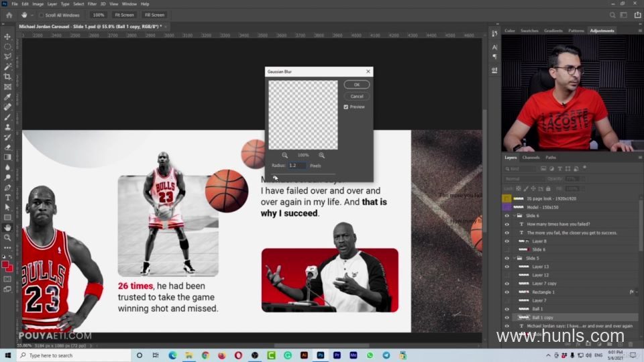This screenshot has height=362, width=644.
Task: Show the hidden Layer 12
Action: coord(507,275)
